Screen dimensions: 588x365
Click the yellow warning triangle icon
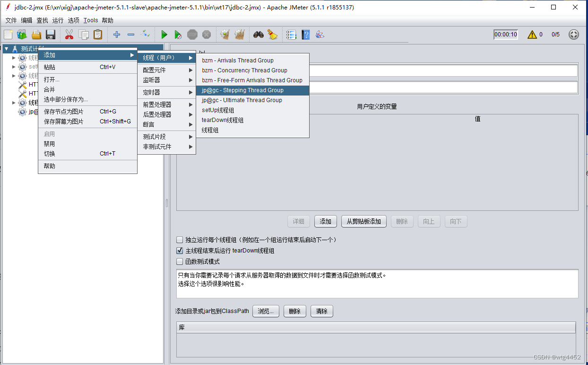532,35
